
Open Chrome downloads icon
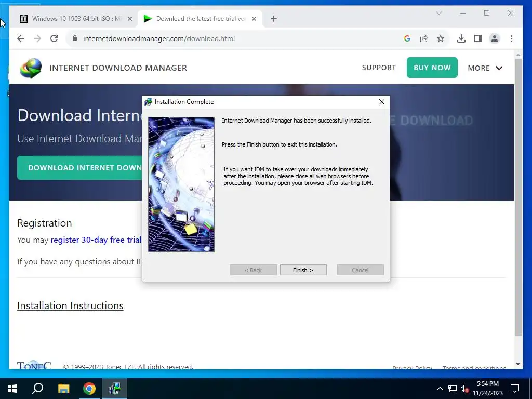pos(461,38)
